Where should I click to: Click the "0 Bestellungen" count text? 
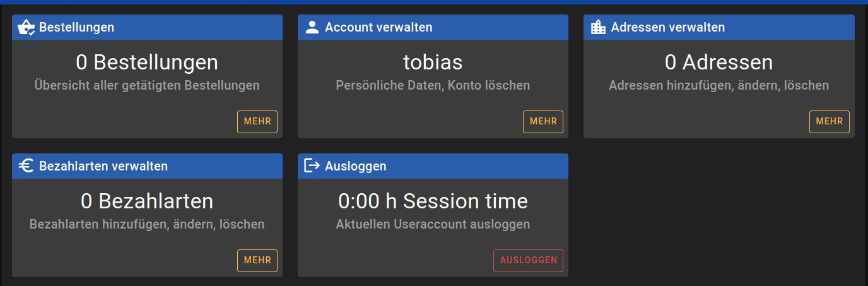[147, 63]
